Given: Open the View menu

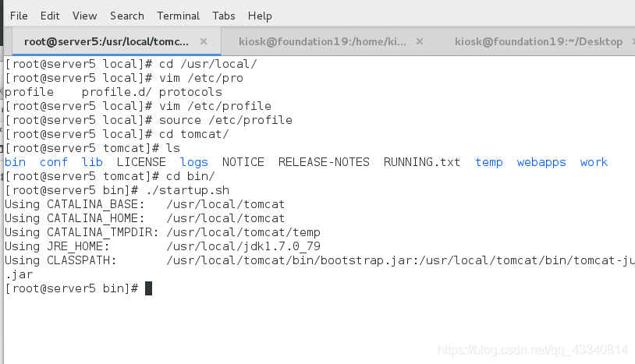Looking at the screenshot, I should point(84,16).
